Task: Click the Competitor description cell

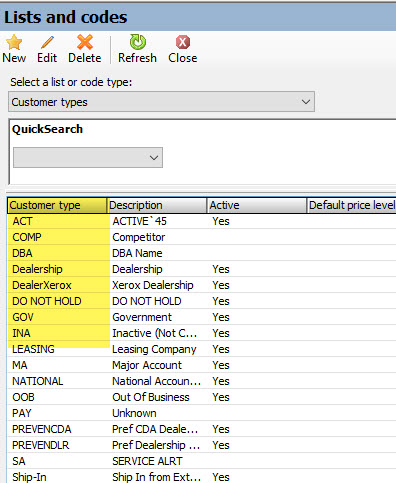Action: click(158, 237)
